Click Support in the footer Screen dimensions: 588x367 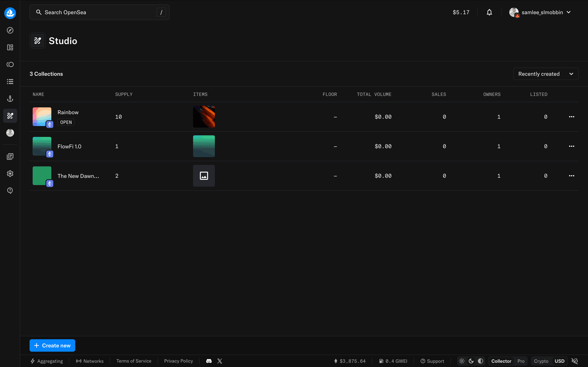tap(432, 361)
